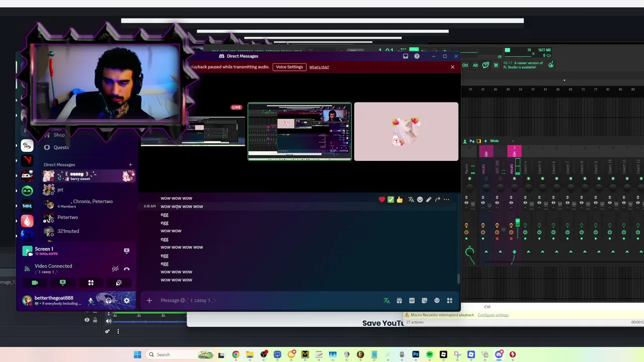Toggle noise suppression in voice panel
The image size is (644, 362).
click(115, 269)
